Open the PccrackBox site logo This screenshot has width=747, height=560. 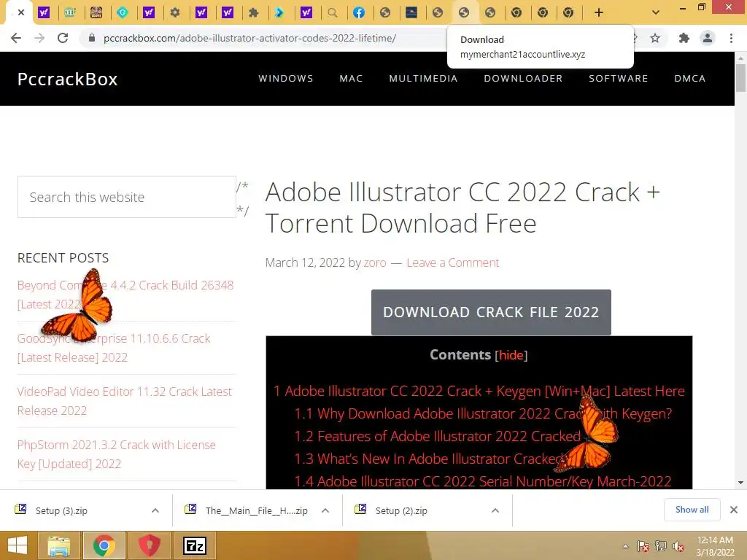coord(67,79)
